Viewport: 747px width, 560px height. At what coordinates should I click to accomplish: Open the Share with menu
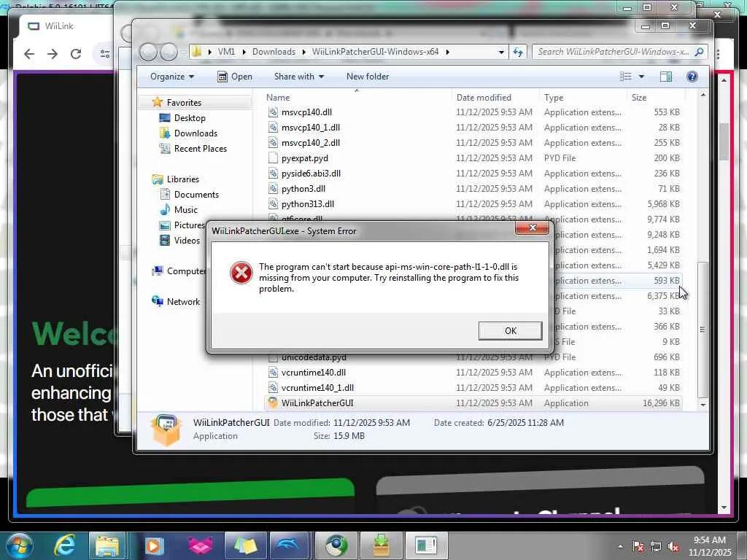pos(298,76)
